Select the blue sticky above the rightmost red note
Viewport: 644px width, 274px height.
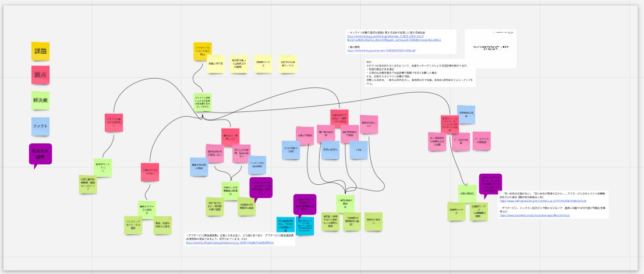point(466,114)
